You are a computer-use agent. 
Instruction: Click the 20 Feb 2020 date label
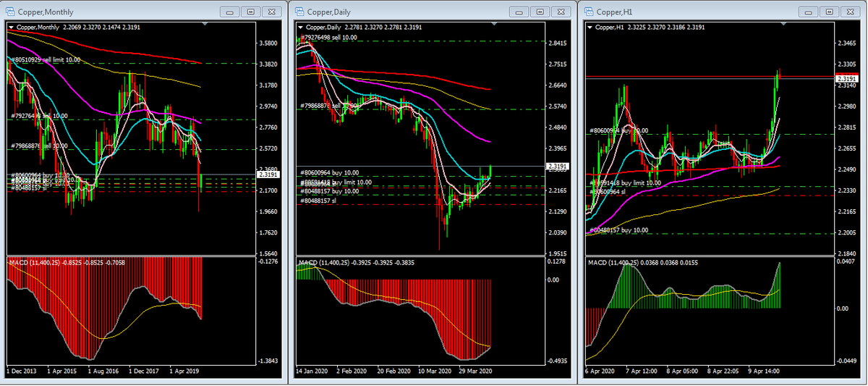click(393, 371)
